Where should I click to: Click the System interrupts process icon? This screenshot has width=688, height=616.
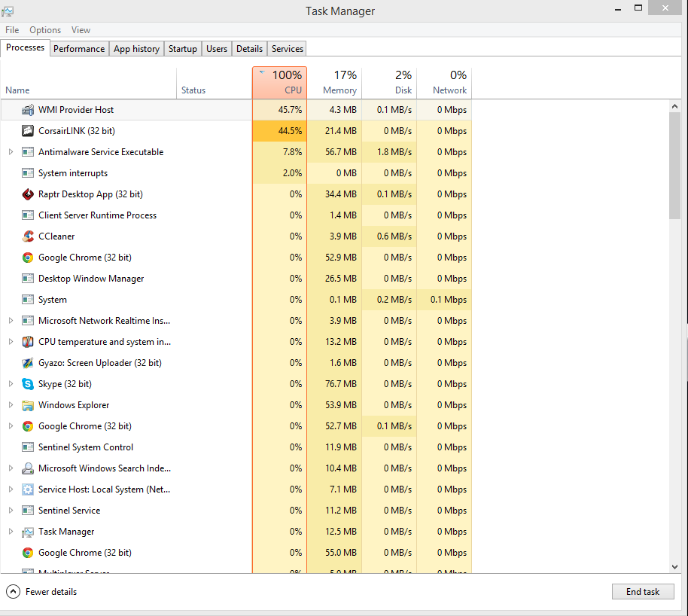[x=28, y=173]
